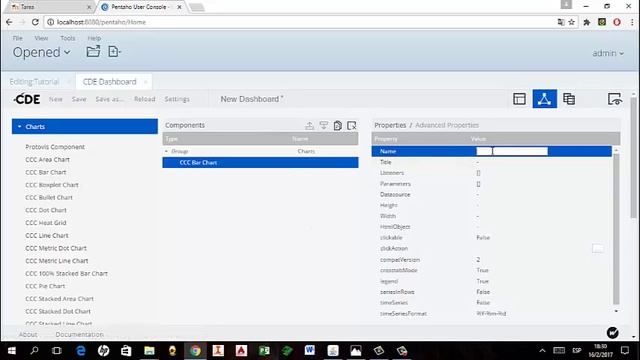Add a Protovis Component
The image size is (640, 360).
(x=55, y=147)
